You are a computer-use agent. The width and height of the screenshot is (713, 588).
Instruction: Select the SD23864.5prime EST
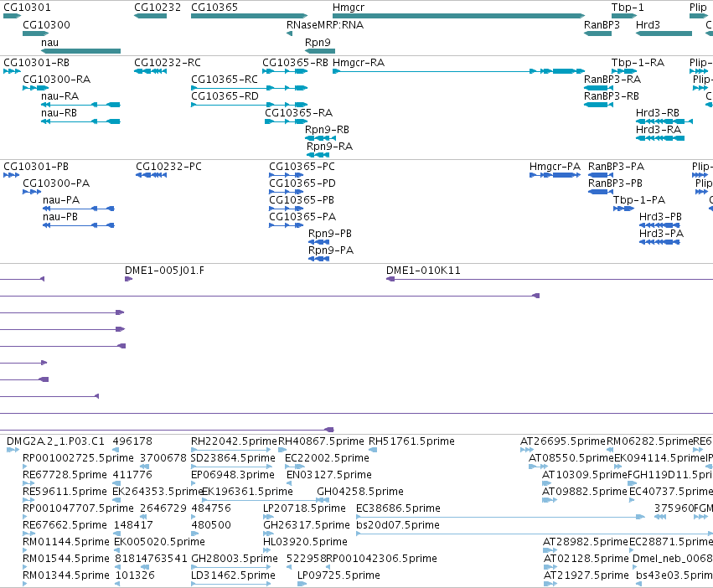pos(231,467)
